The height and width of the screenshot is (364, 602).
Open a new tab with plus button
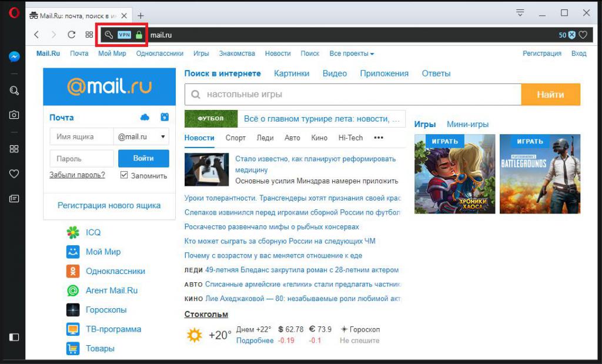(x=141, y=16)
